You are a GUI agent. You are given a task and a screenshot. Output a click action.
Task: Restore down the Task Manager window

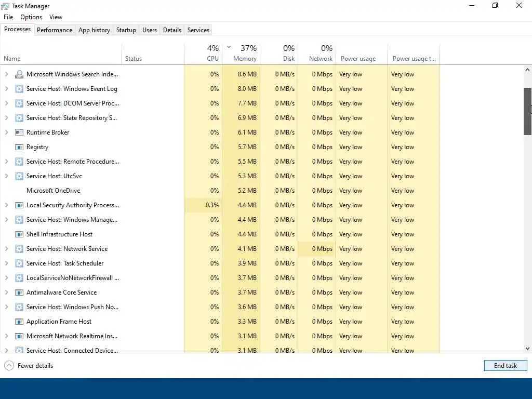[x=495, y=5]
